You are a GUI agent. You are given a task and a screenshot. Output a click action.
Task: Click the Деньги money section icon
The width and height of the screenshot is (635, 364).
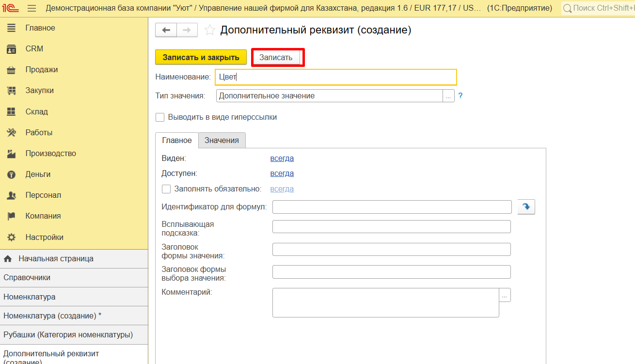pos(11,174)
